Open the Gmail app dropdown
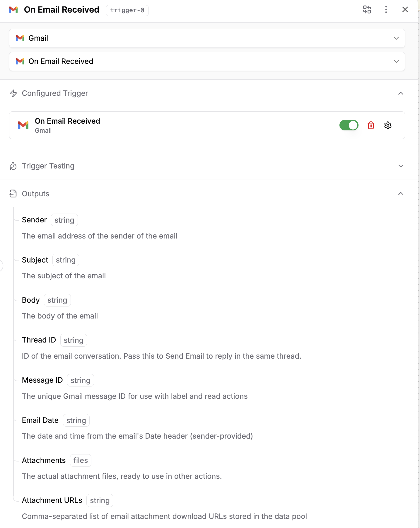Screen dimensions: 420x528 (x=207, y=38)
